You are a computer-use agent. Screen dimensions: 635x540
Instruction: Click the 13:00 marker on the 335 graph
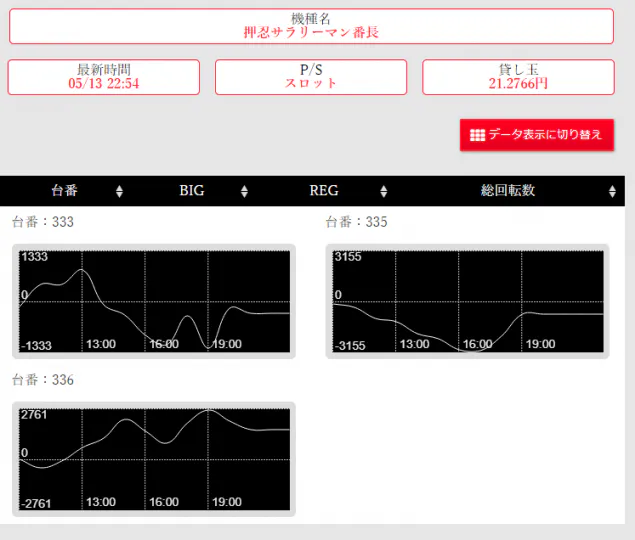click(x=415, y=344)
